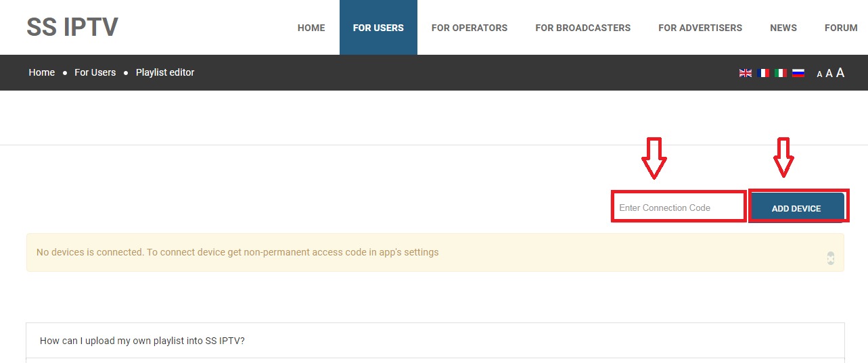Open the FORUM menu link
The width and height of the screenshot is (868, 363).
[840, 28]
